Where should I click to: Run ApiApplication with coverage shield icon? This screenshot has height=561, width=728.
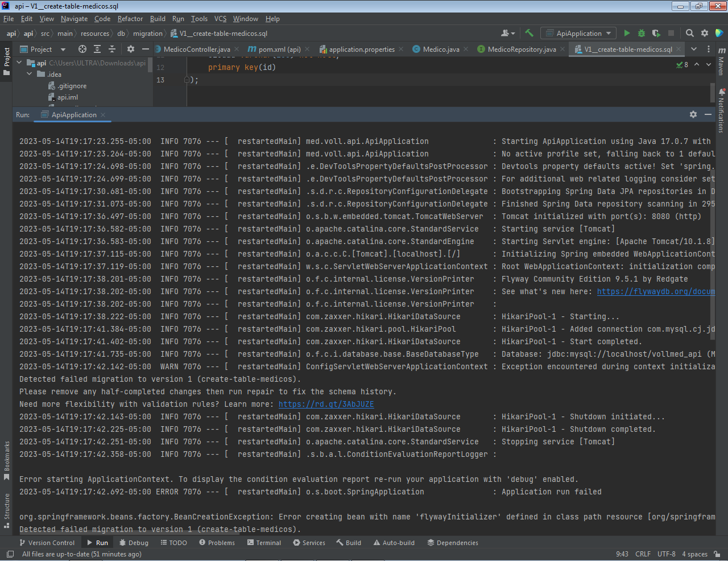(656, 33)
